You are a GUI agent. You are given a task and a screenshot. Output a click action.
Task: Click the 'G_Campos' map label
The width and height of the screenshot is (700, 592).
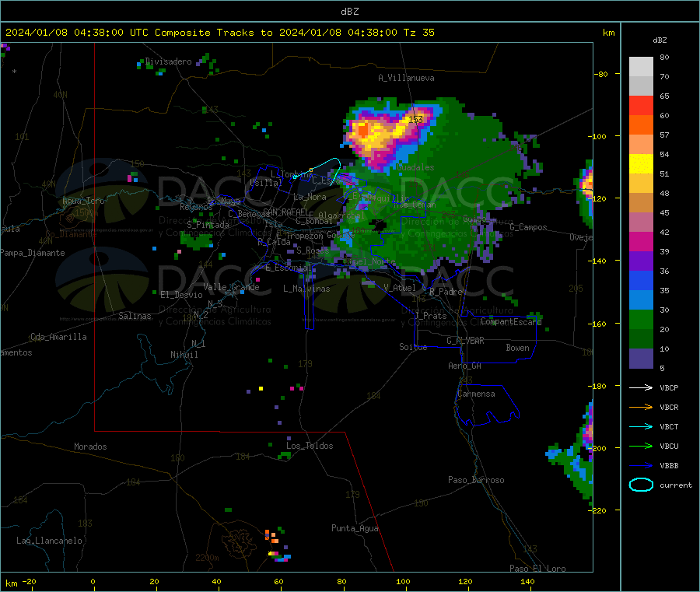[x=528, y=227]
